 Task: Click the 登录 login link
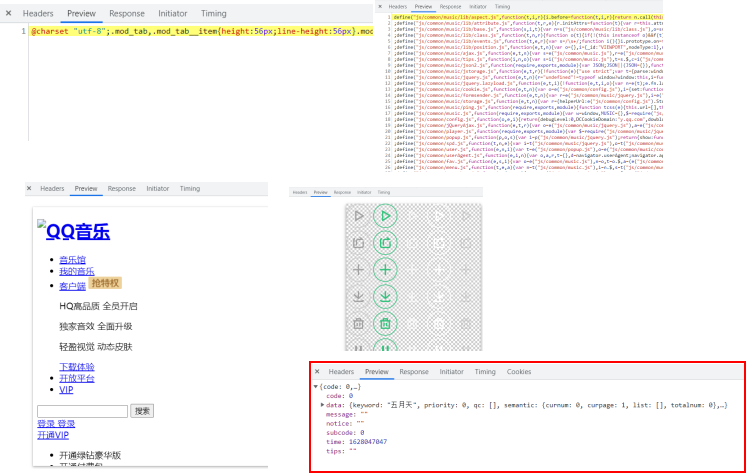56,424
